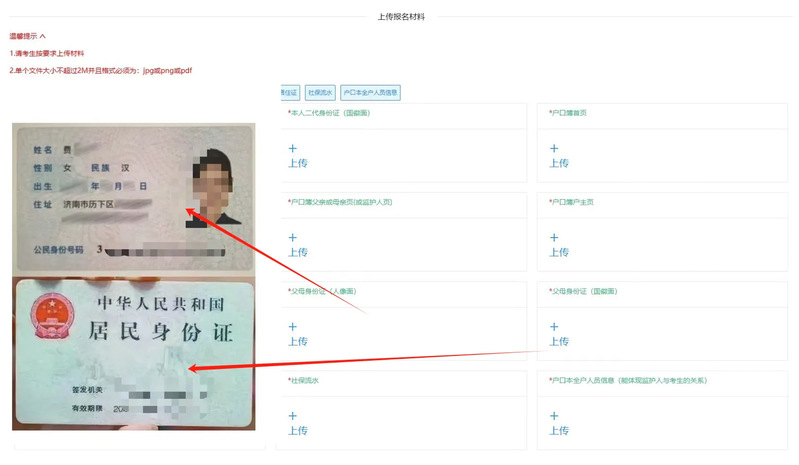Click plus icon under 父母身份证 (国徽面)
The width and height of the screenshot is (799, 465).
click(x=554, y=326)
